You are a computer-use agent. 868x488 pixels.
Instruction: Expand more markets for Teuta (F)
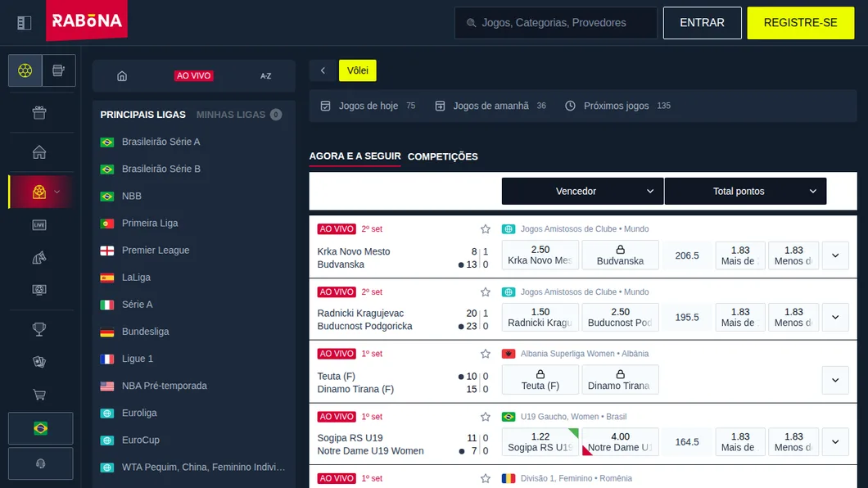coord(835,380)
